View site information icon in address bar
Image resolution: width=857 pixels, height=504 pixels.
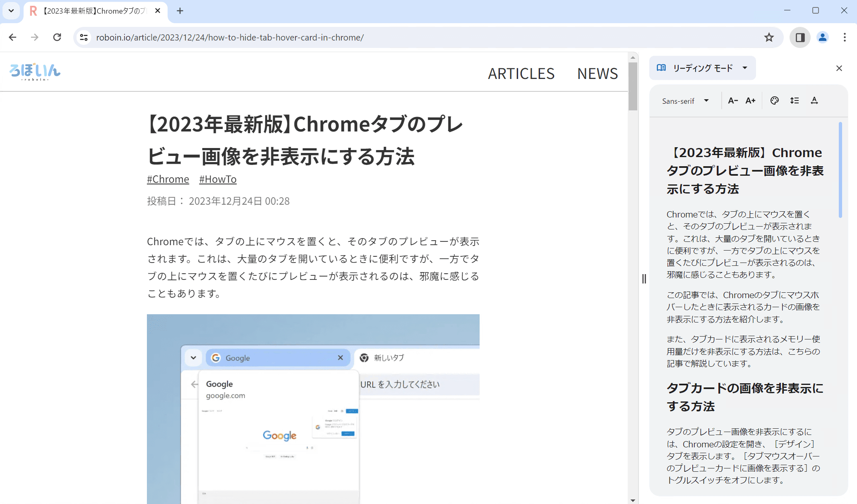click(x=84, y=38)
